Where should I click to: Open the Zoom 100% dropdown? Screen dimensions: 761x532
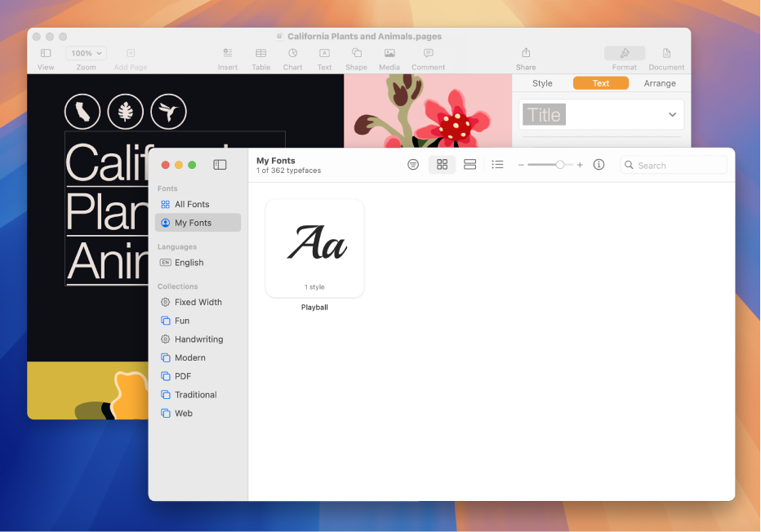(87, 53)
